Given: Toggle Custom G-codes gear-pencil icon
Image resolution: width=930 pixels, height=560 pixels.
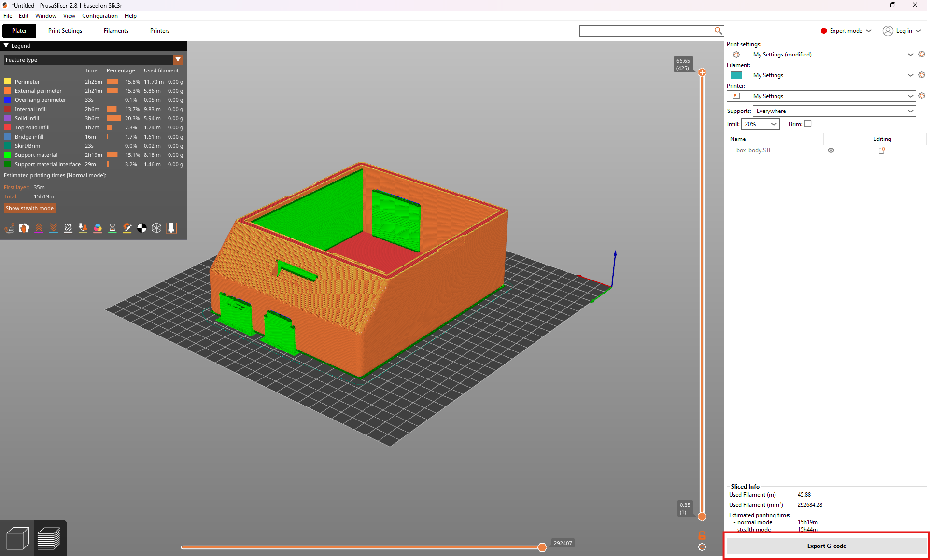Looking at the screenshot, I should (x=127, y=228).
